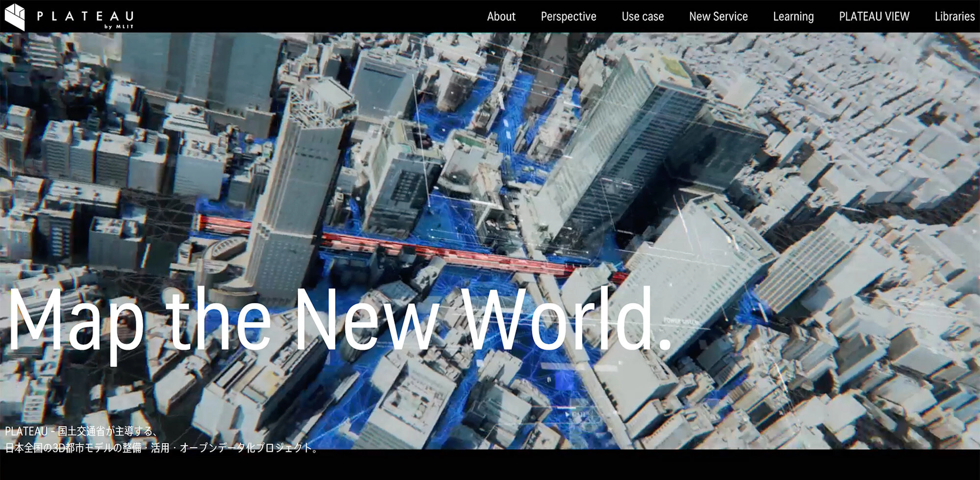Image resolution: width=980 pixels, height=480 pixels.
Task: Select New Service in the top navigation
Action: coord(718,16)
